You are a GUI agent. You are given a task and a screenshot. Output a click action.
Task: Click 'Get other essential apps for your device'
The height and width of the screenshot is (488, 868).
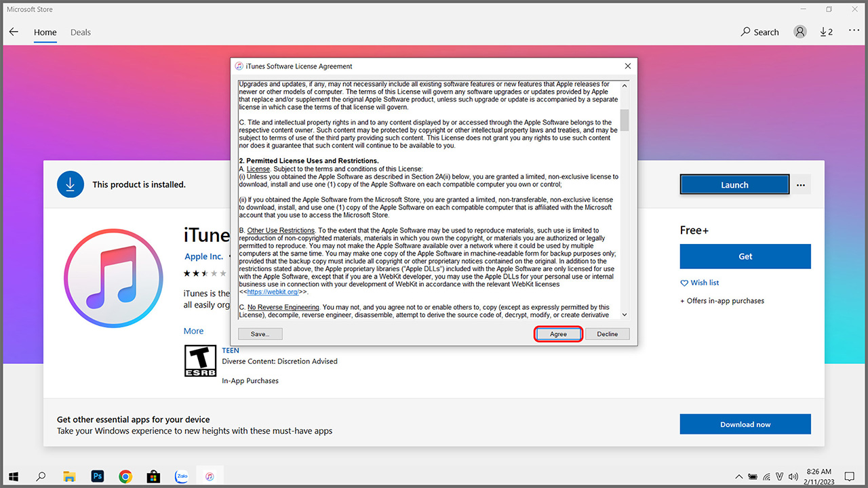[x=134, y=420]
